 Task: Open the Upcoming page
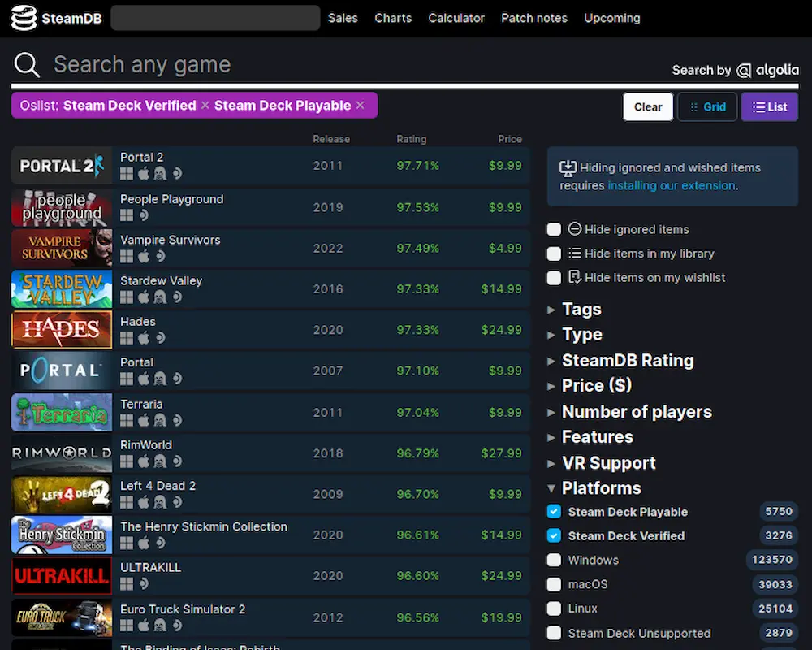click(612, 18)
